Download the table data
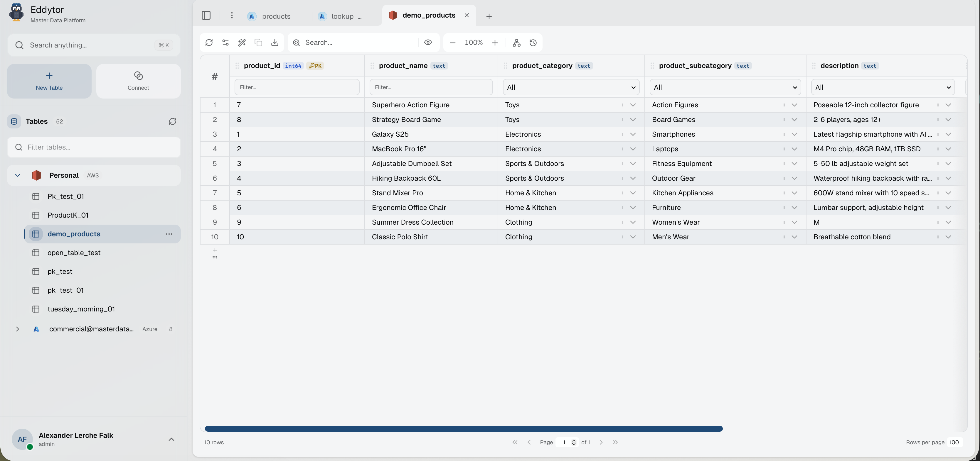 [275, 43]
